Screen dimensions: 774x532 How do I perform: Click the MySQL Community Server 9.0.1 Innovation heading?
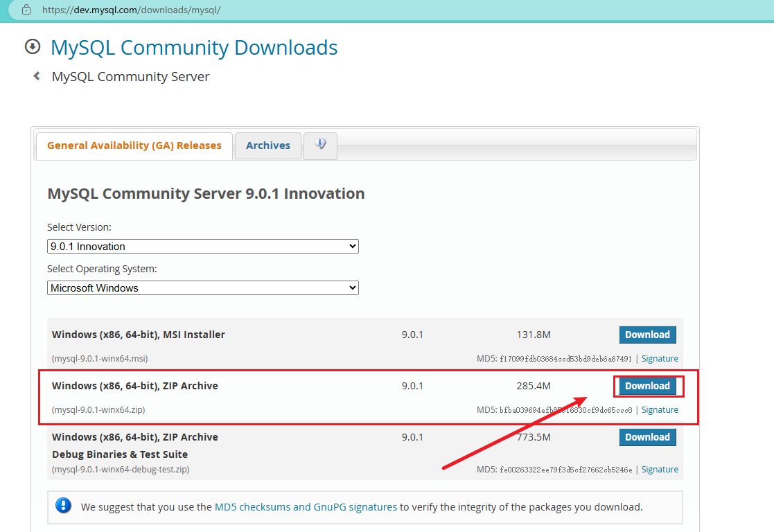[x=206, y=193]
